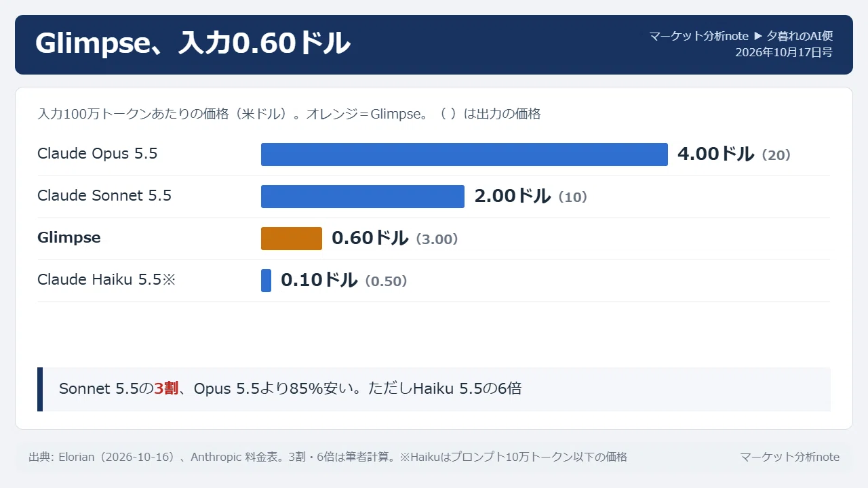
Task: Click the "(10)" output price for Sonnet
Action: [572, 197]
